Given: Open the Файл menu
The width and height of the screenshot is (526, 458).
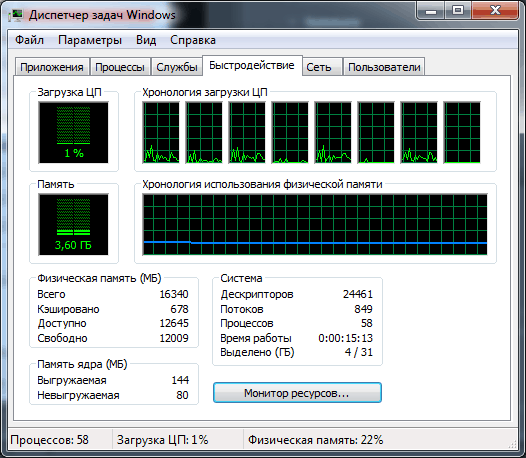Looking at the screenshot, I should point(30,40).
